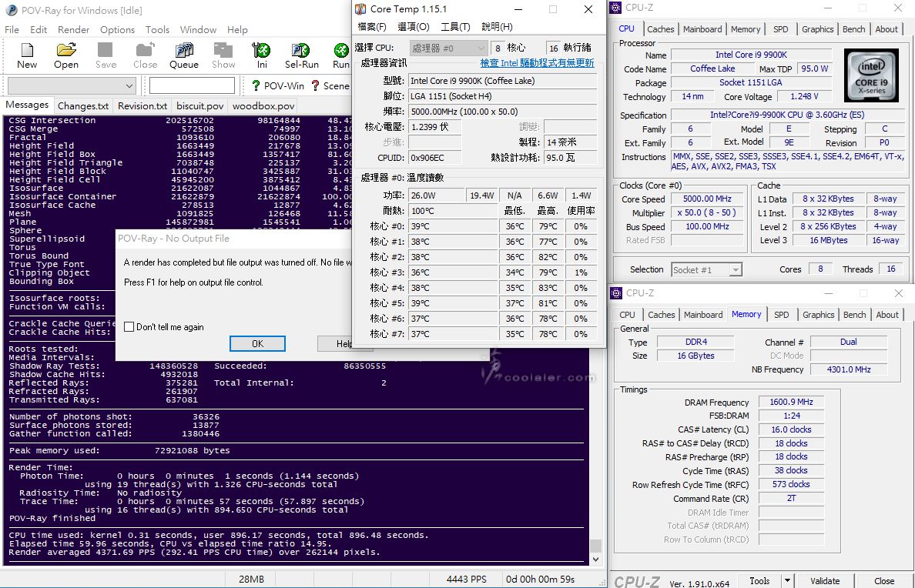Open the Tools dropdown arrow in CPU-Z
This screenshot has height=588, width=915.
tap(787, 580)
